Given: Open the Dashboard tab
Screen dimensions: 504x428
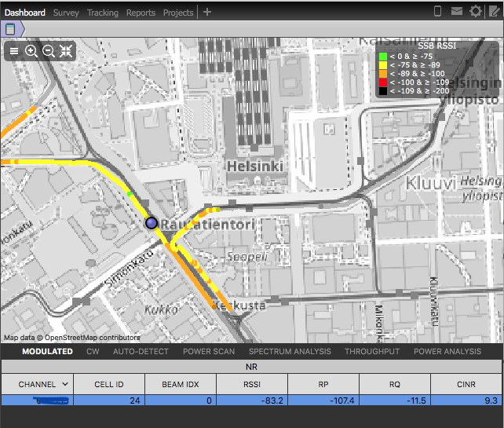Looking at the screenshot, I should click(25, 13).
